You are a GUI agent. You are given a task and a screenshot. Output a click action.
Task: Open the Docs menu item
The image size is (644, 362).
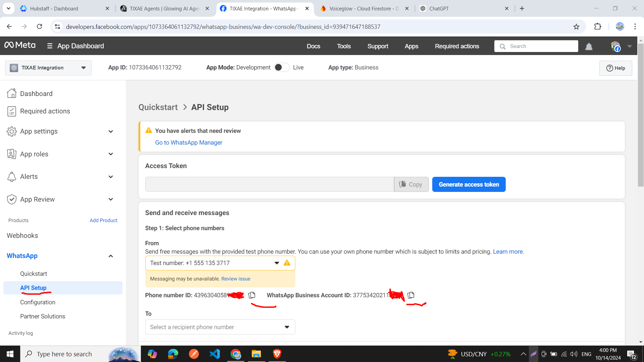(313, 46)
